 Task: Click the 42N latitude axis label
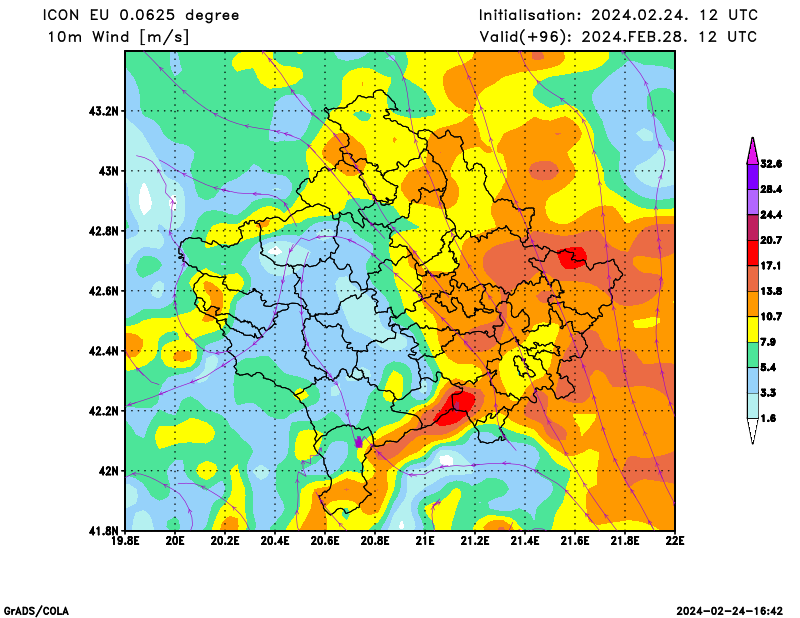point(108,471)
